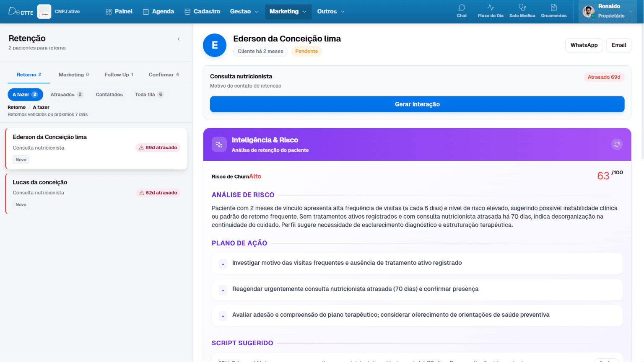Open the Cadastro menu
The width and height of the screenshot is (644, 362).
[x=203, y=11]
